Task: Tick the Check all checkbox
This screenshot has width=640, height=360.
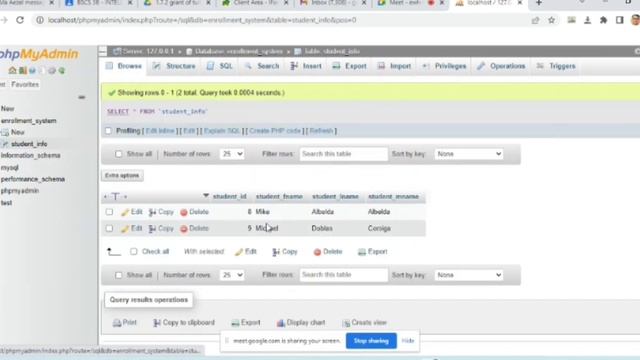Action: pyautogui.click(x=133, y=251)
